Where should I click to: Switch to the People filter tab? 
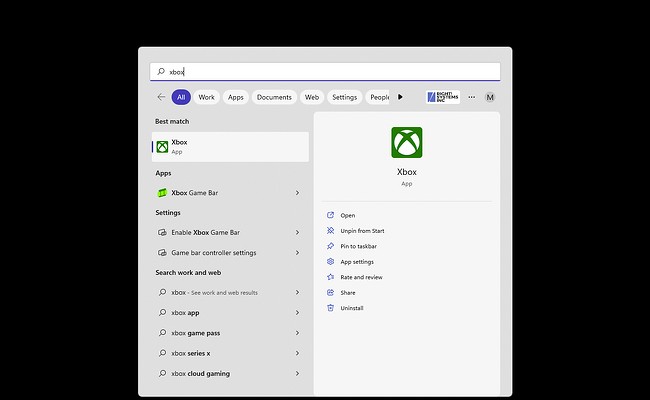pos(378,97)
